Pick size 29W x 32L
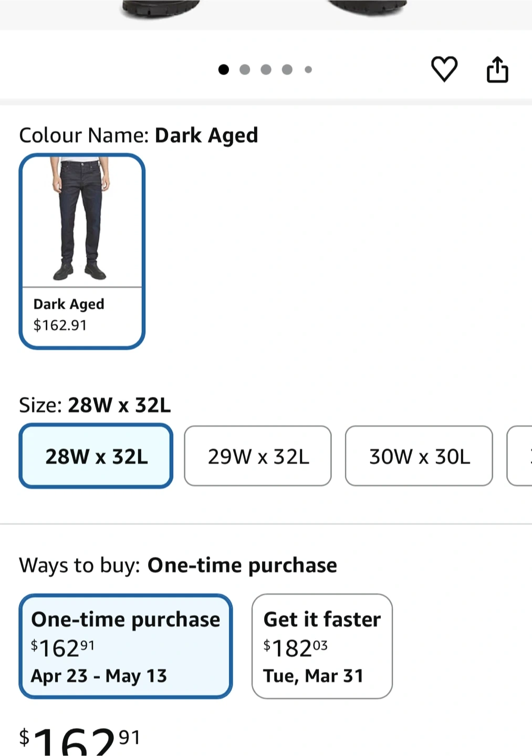 pyautogui.click(x=258, y=456)
